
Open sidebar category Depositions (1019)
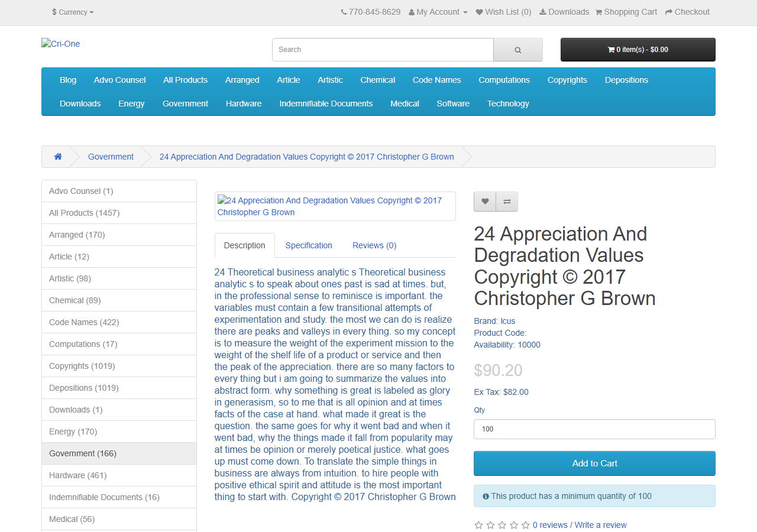(119, 388)
